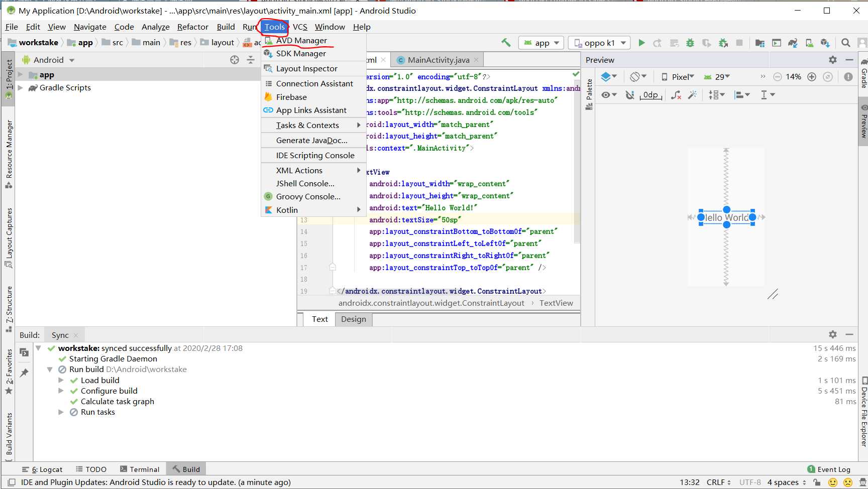
Task: Open the oppo k1 device dropdown
Action: [x=600, y=43]
